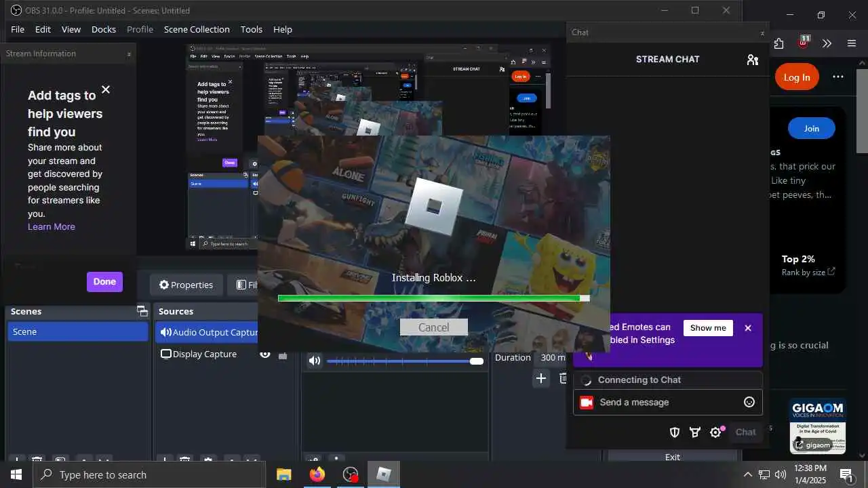Close the Stream Information dock
This screenshot has width=868, height=488.
click(129, 54)
